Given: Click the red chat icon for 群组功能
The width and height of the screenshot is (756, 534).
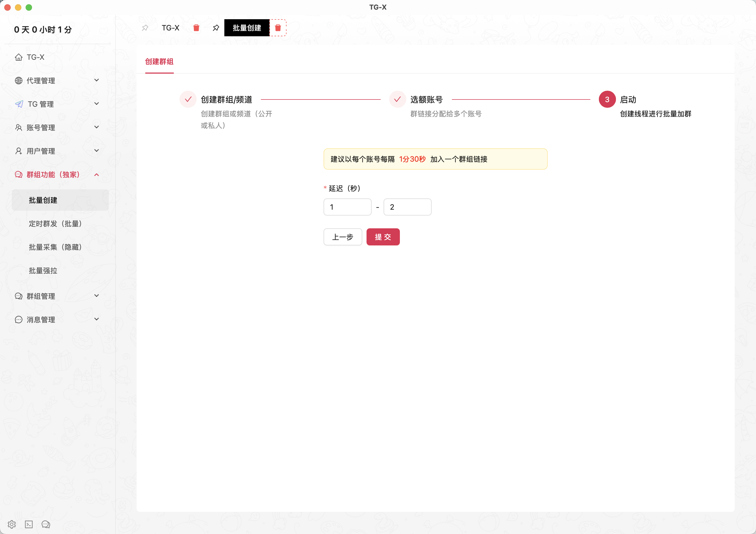Looking at the screenshot, I should click(19, 174).
